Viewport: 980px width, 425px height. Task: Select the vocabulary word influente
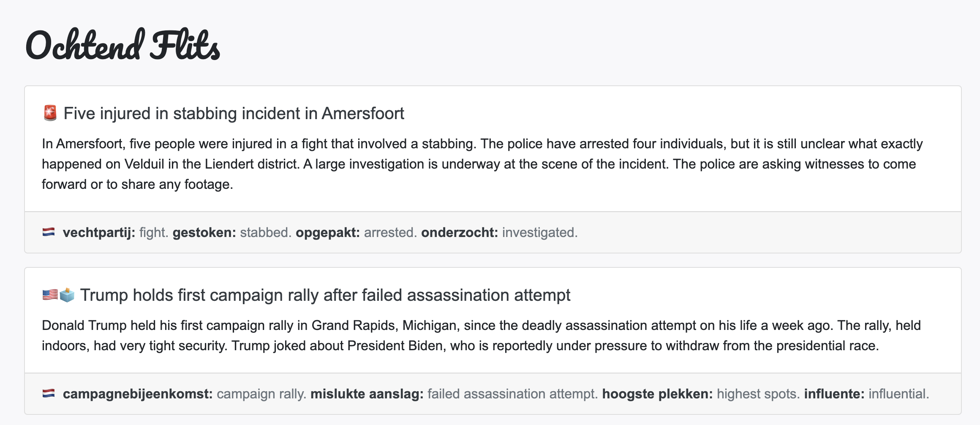click(834, 394)
